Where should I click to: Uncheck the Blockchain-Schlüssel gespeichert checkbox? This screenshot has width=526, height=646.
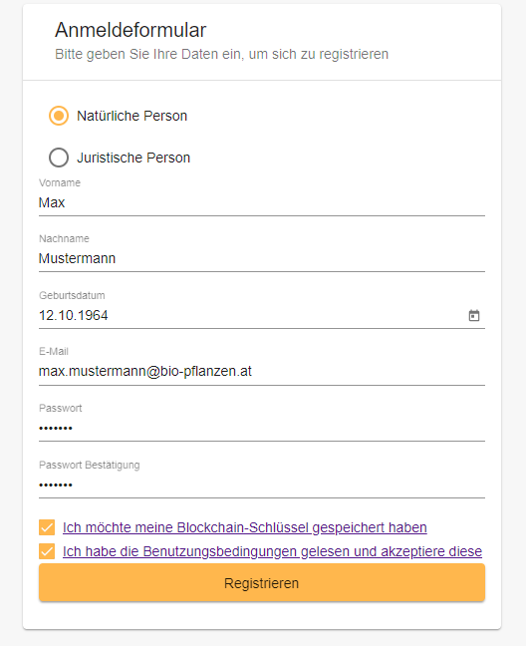click(47, 527)
